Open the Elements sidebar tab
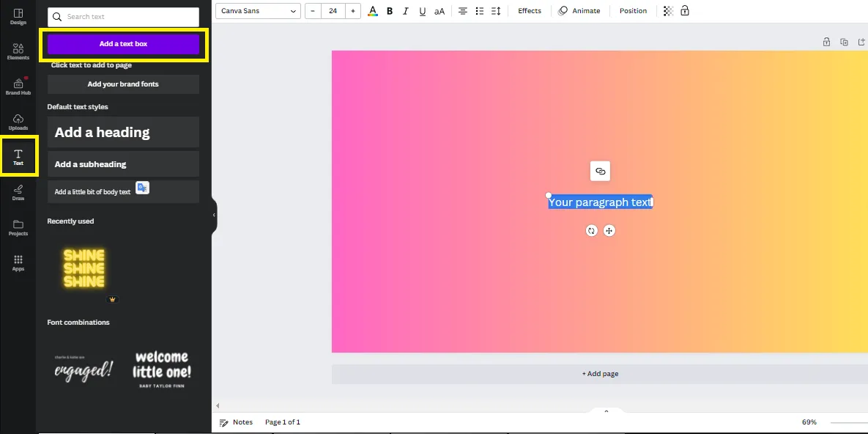 pyautogui.click(x=18, y=51)
